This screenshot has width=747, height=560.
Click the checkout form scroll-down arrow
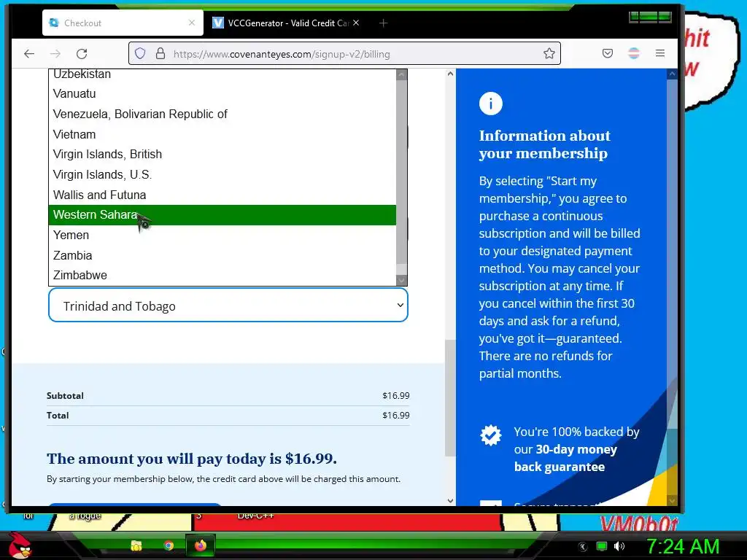[450, 500]
